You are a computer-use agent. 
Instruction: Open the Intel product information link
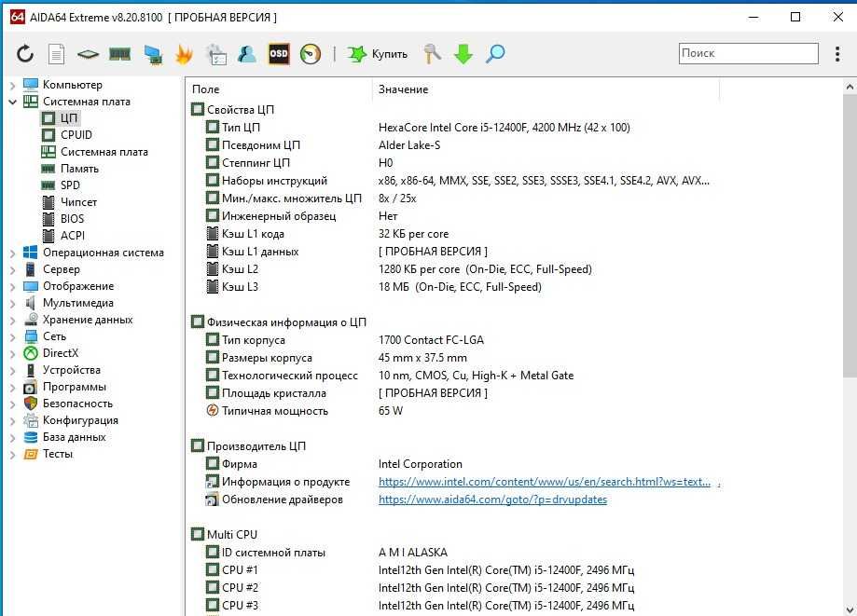click(545, 482)
